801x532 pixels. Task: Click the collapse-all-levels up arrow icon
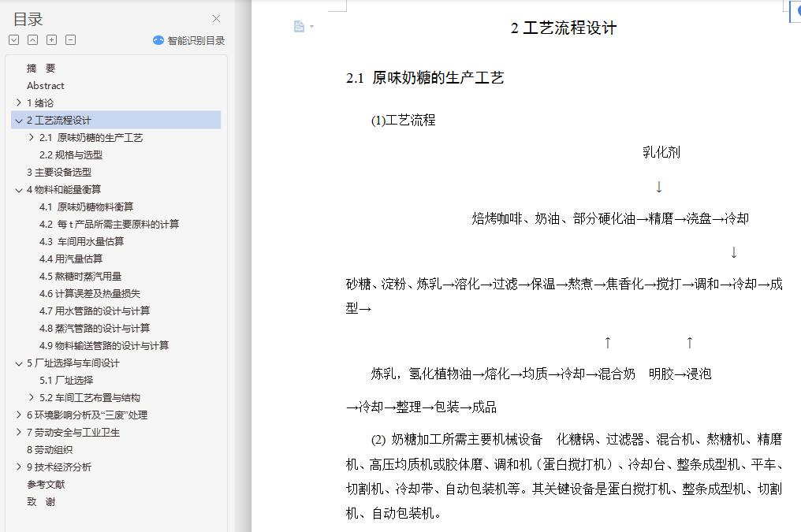point(32,40)
